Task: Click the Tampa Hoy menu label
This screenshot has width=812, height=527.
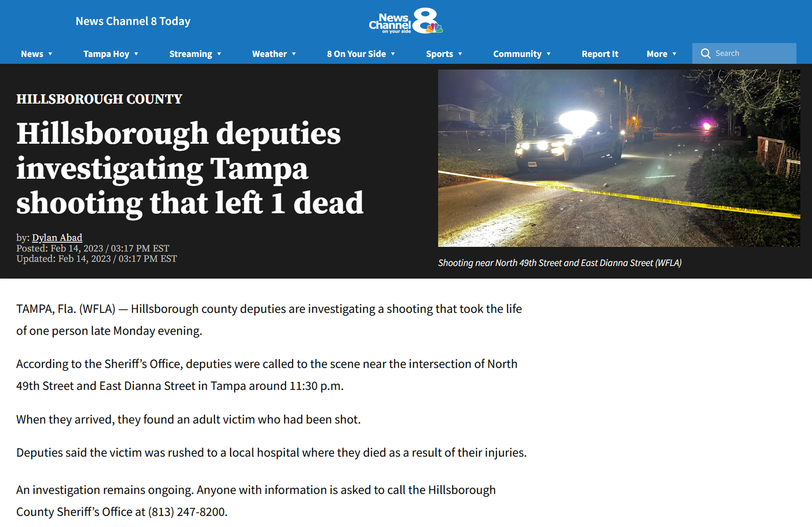Action: [106, 54]
